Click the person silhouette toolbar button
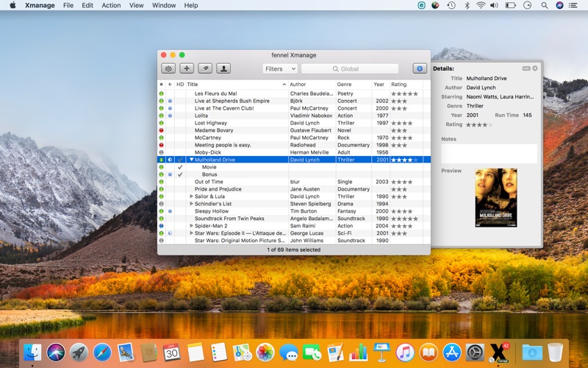This screenshot has width=588, height=368. tap(223, 68)
